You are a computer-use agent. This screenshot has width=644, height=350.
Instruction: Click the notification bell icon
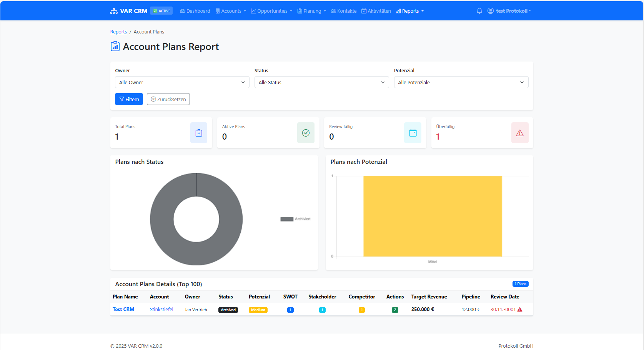point(479,11)
